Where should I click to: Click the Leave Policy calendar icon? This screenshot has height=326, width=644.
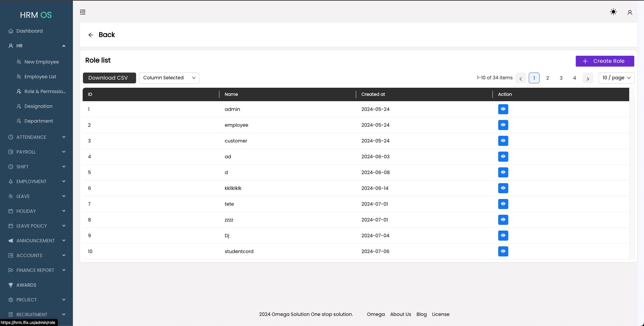[11, 226]
